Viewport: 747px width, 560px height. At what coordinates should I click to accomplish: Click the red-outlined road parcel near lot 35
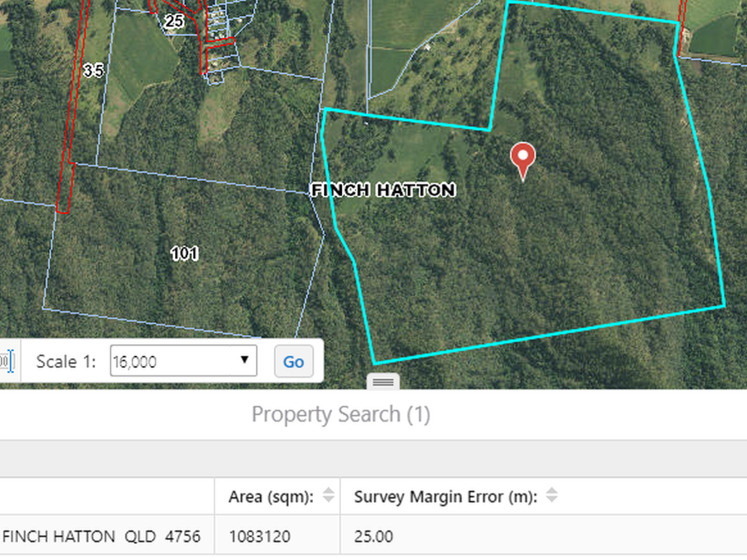pyautogui.click(x=70, y=124)
